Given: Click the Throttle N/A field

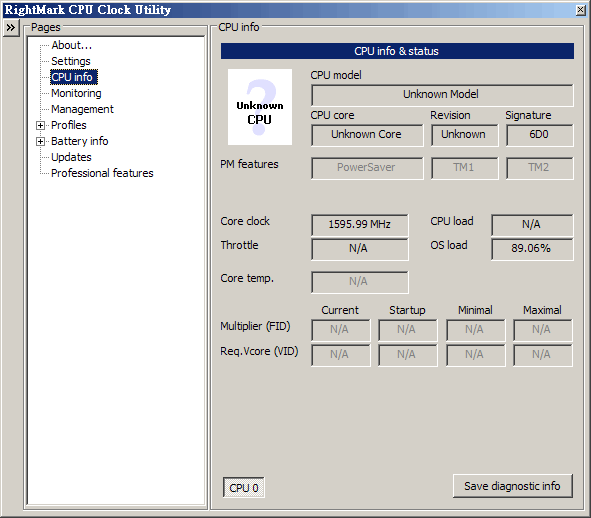Looking at the screenshot, I should tap(360, 249).
